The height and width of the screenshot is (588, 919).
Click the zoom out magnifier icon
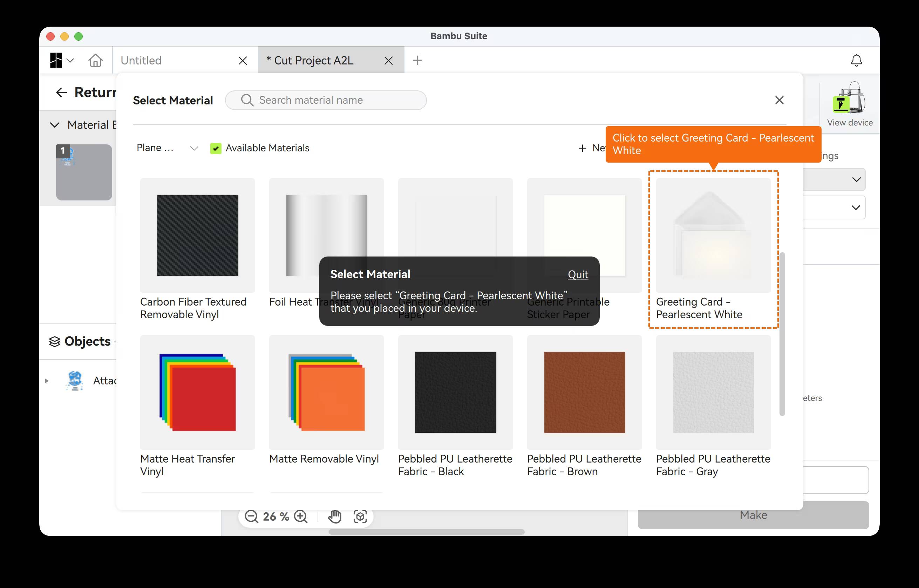tap(252, 516)
